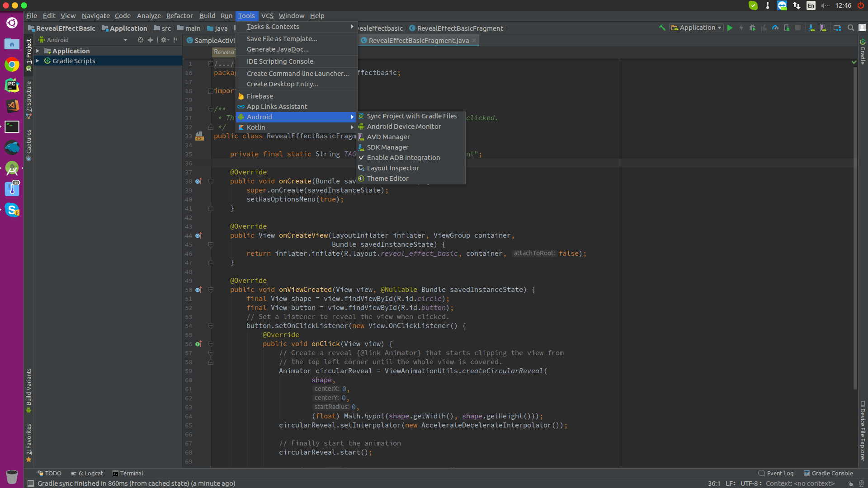
Task: Expand the Application tree node
Action: 38,51
